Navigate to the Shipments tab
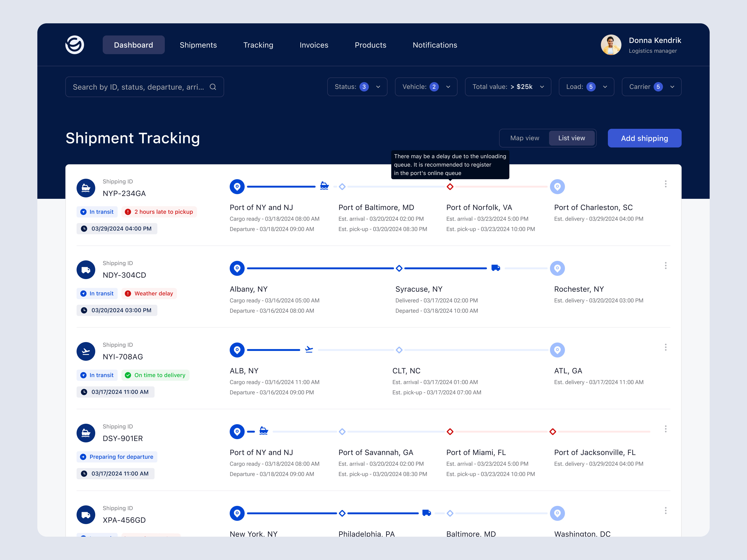Image resolution: width=747 pixels, height=560 pixels. (x=198, y=45)
